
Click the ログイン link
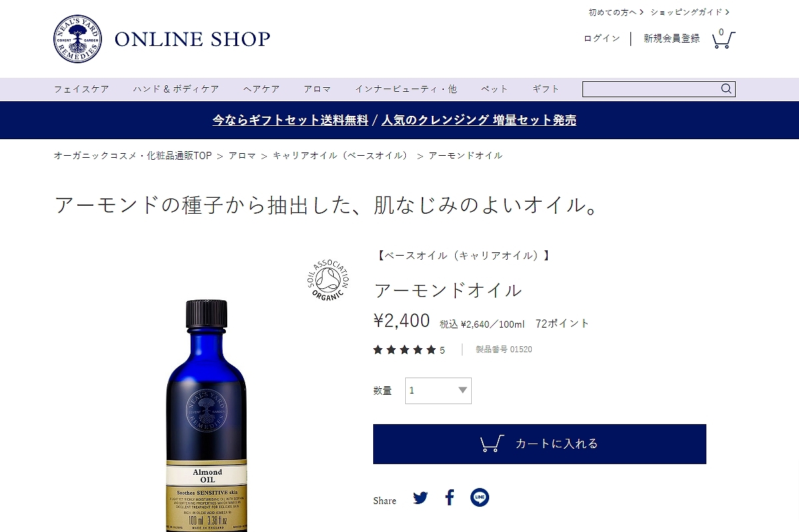point(602,39)
